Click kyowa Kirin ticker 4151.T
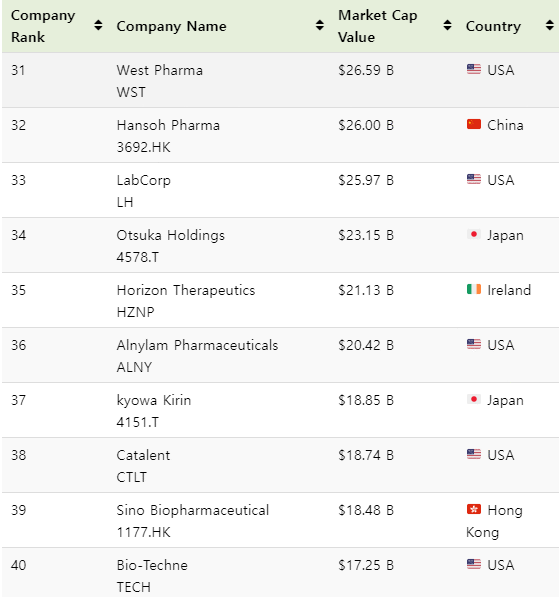 click(137, 422)
